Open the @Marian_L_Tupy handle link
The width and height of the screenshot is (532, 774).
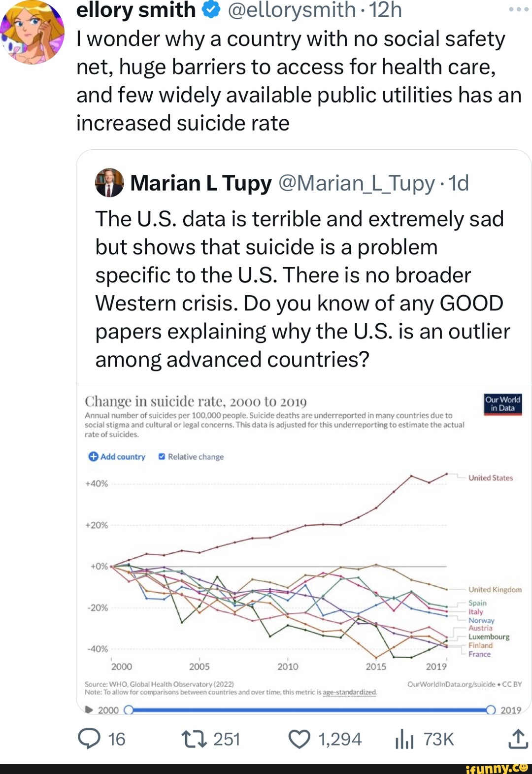pyautogui.click(x=357, y=183)
